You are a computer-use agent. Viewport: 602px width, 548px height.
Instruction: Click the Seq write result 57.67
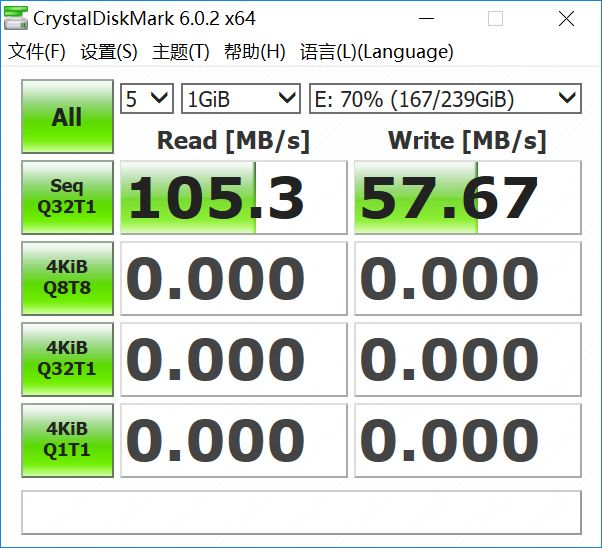coord(468,197)
